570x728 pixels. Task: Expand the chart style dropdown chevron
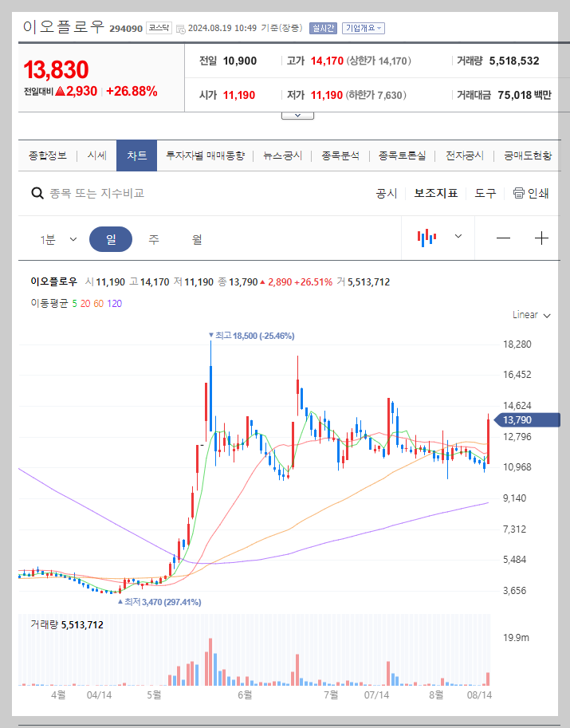(458, 238)
